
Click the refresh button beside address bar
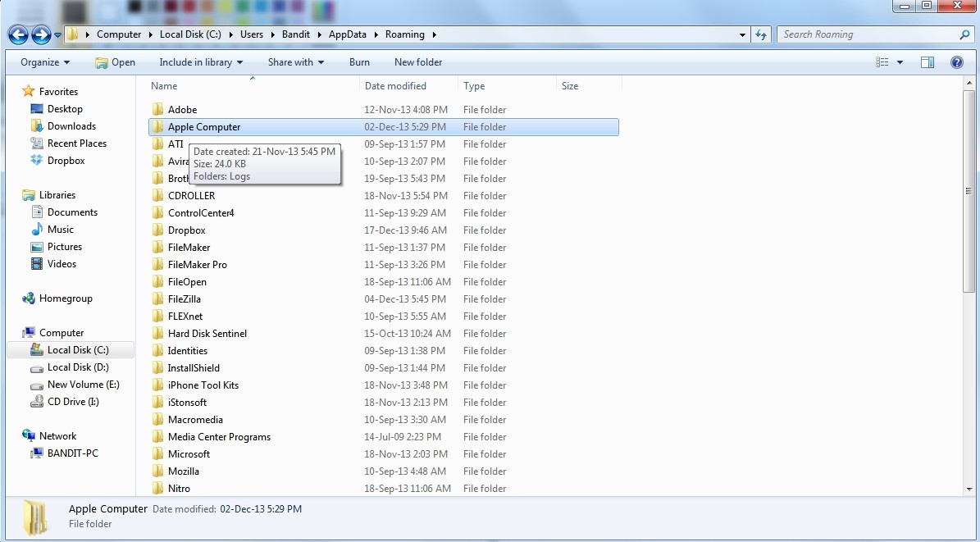[x=760, y=34]
